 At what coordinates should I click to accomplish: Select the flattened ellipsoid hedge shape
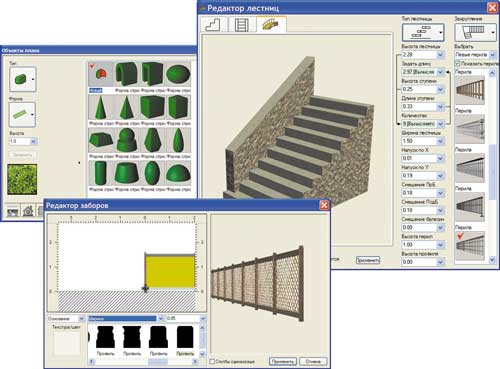click(178, 74)
